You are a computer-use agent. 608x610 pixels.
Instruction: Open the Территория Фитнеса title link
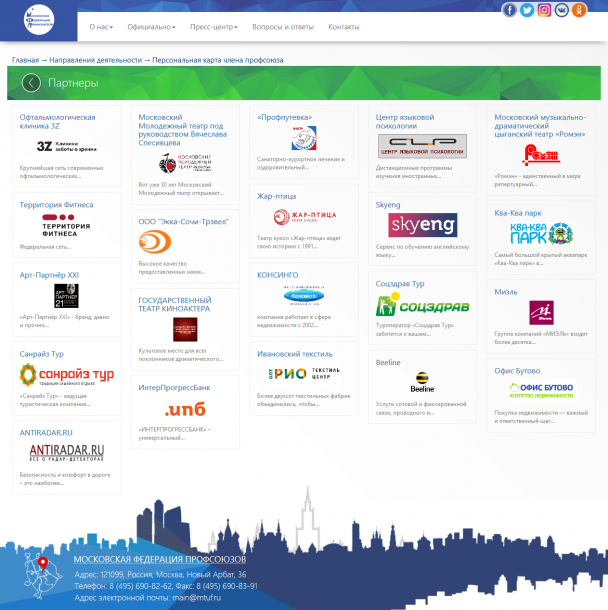tap(56, 205)
